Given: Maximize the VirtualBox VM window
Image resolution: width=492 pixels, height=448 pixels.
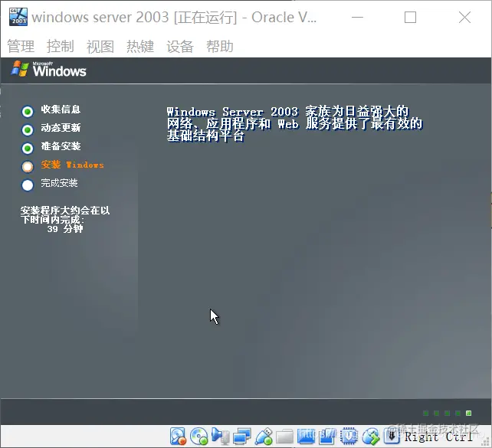Looking at the screenshot, I should coord(410,18).
